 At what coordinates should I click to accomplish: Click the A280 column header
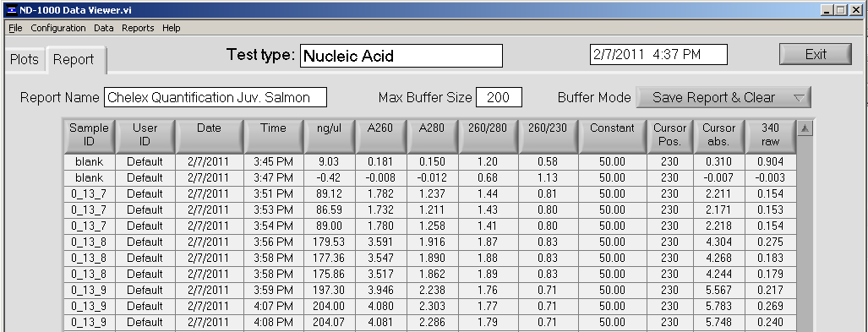(433, 135)
